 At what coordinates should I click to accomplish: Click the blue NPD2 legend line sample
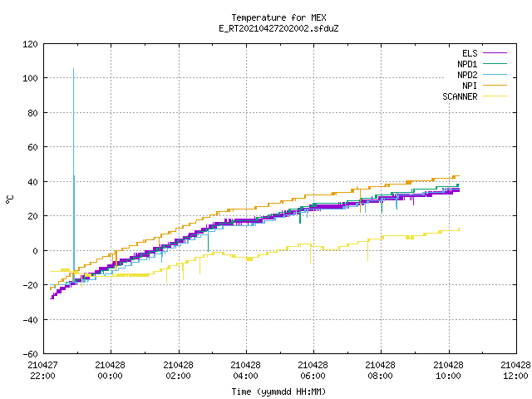(495, 75)
